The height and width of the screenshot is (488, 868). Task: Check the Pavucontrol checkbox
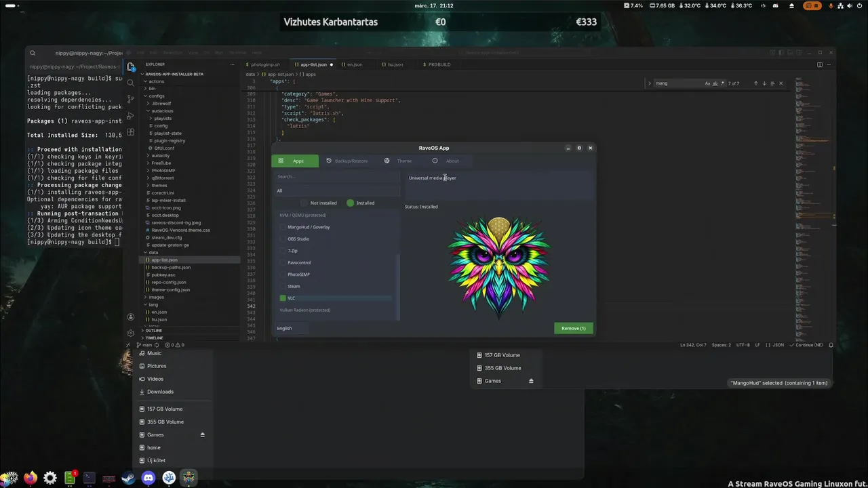point(283,262)
